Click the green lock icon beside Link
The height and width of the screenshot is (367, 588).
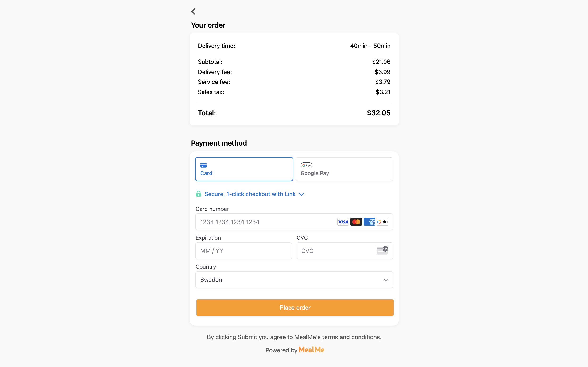pyautogui.click(x=199, y=194)
